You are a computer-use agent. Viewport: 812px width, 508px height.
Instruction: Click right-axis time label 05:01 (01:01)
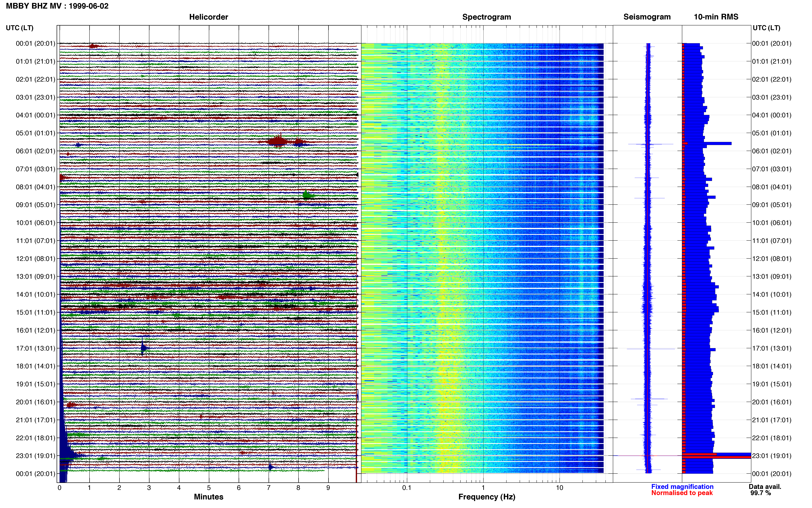click(772, 133)
